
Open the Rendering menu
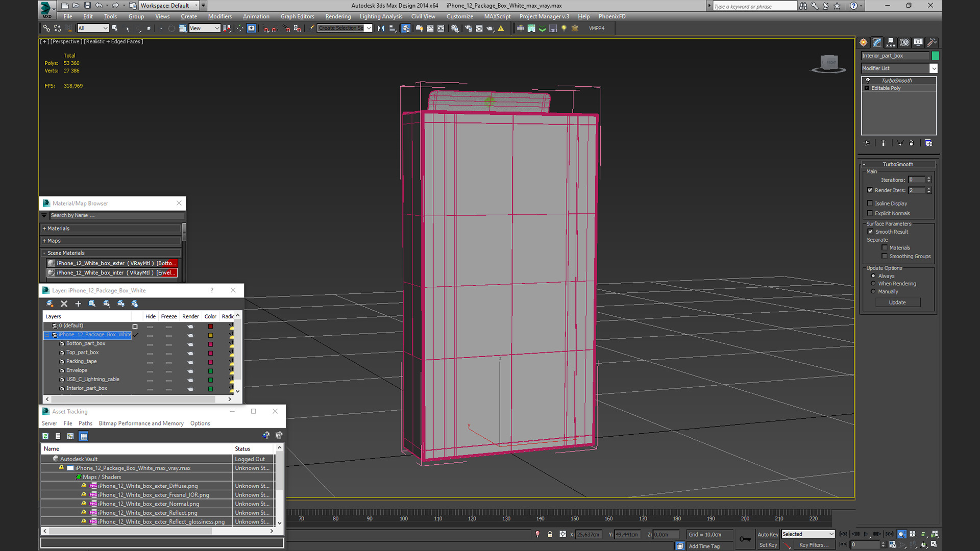coord(338,16)
